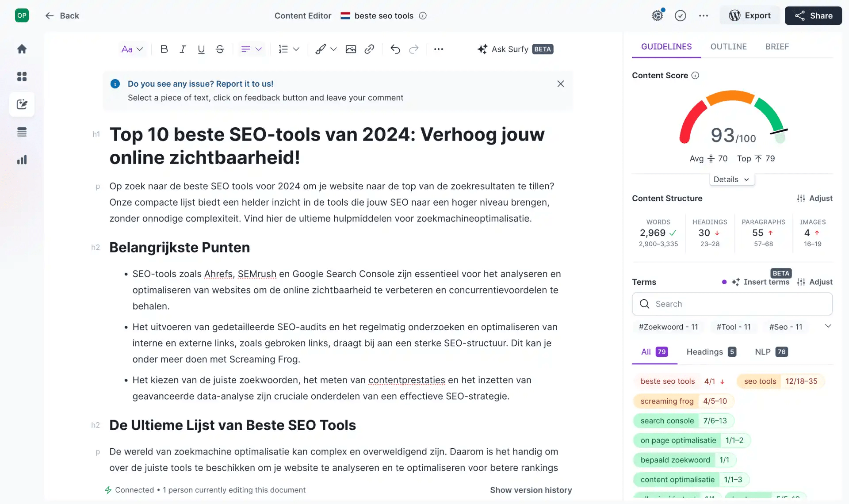
Task: Insert a link with the chain icon
Action: click(369, 49)
